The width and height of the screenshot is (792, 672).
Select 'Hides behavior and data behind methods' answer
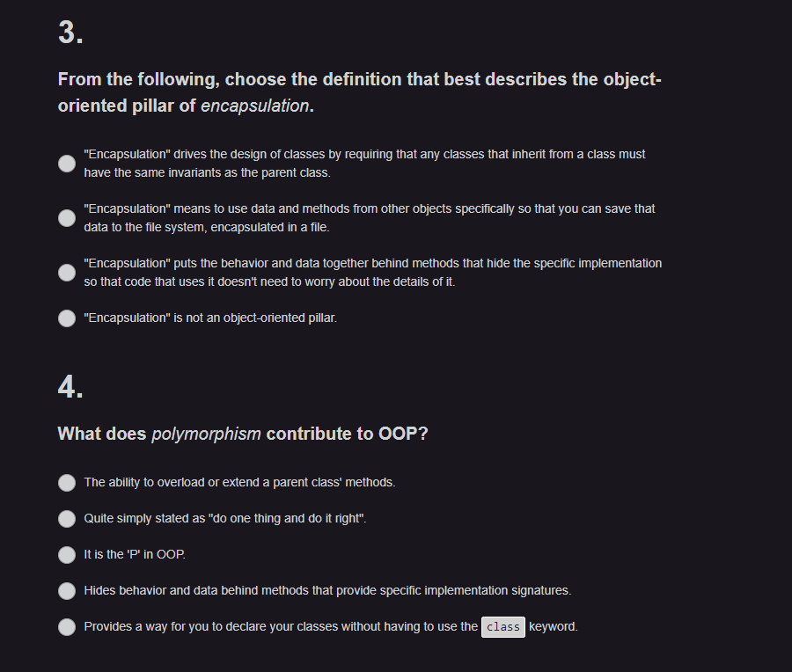[x=66, y=590]
